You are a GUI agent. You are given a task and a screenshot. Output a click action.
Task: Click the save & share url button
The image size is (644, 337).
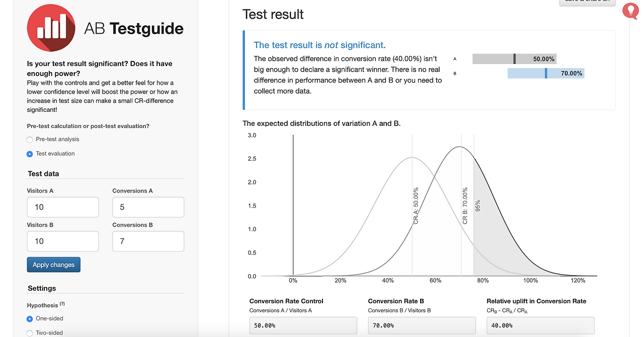pos(587,2)
